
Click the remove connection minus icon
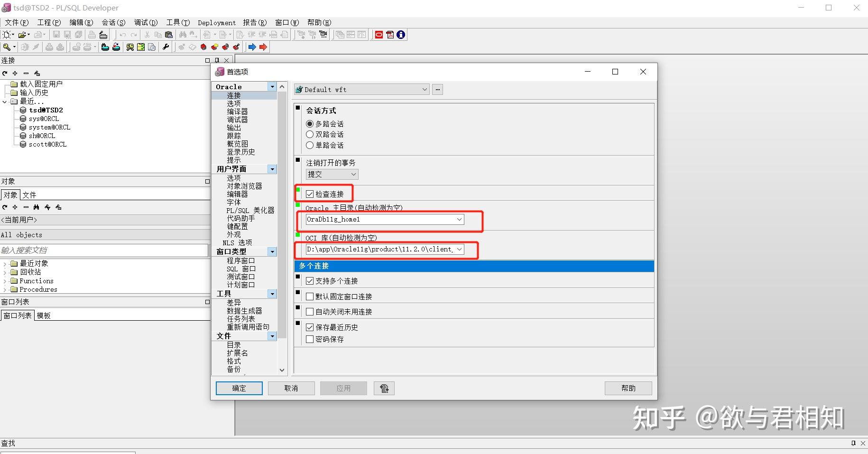(26, 73)
